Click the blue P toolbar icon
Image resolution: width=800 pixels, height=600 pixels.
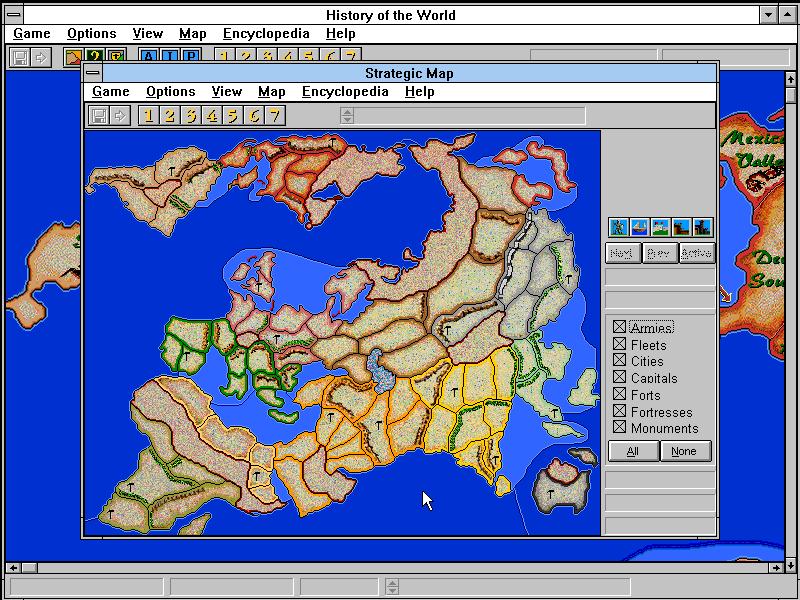point(191,55)
